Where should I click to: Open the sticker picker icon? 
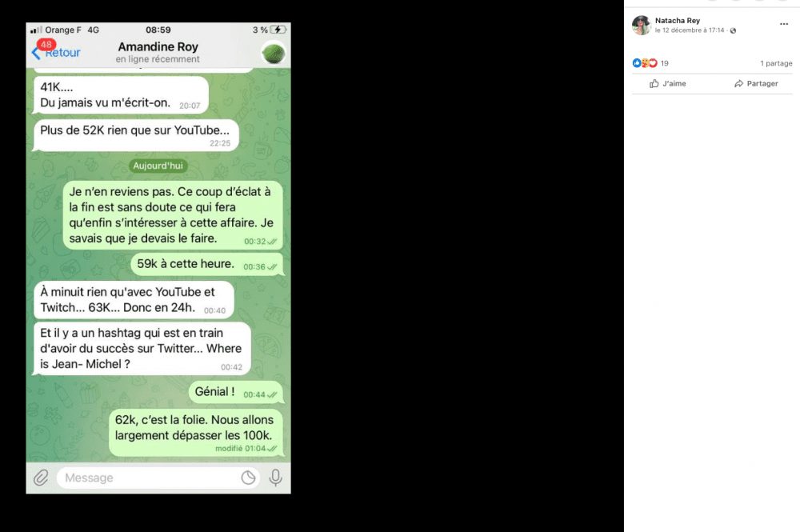pyautogui.click(x=249, y=478)
